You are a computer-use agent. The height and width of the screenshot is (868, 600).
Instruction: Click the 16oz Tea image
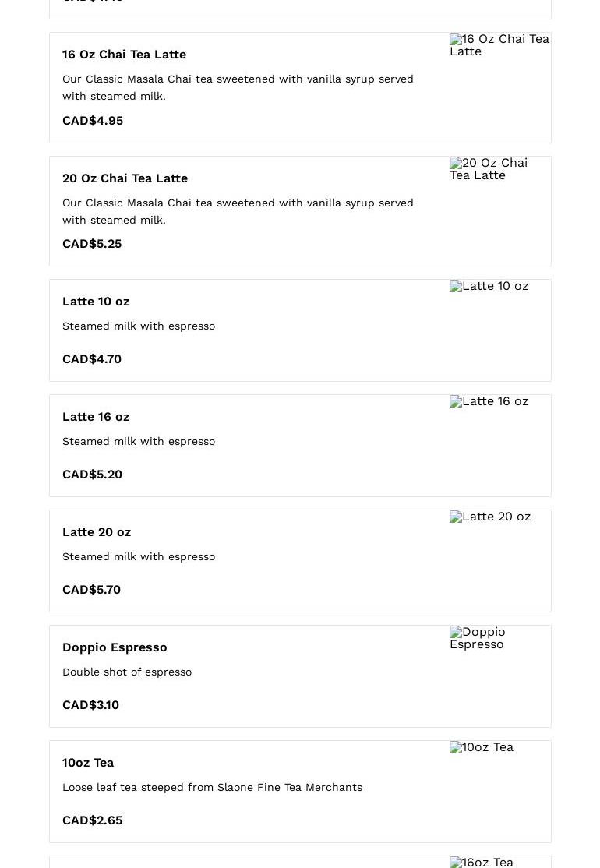point(482,862)
